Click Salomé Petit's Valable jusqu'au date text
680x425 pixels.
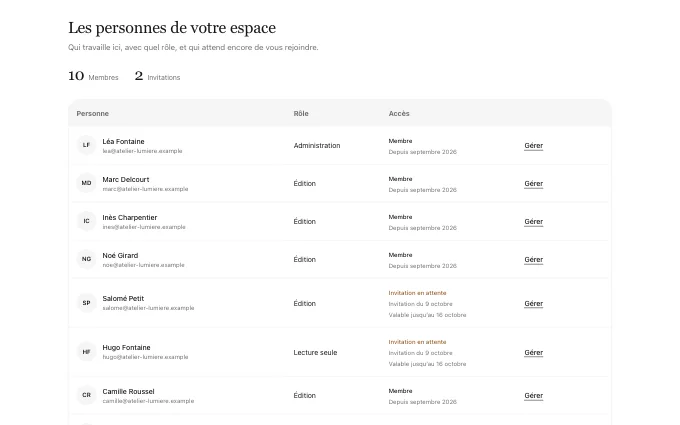click(x=427, y=315)
